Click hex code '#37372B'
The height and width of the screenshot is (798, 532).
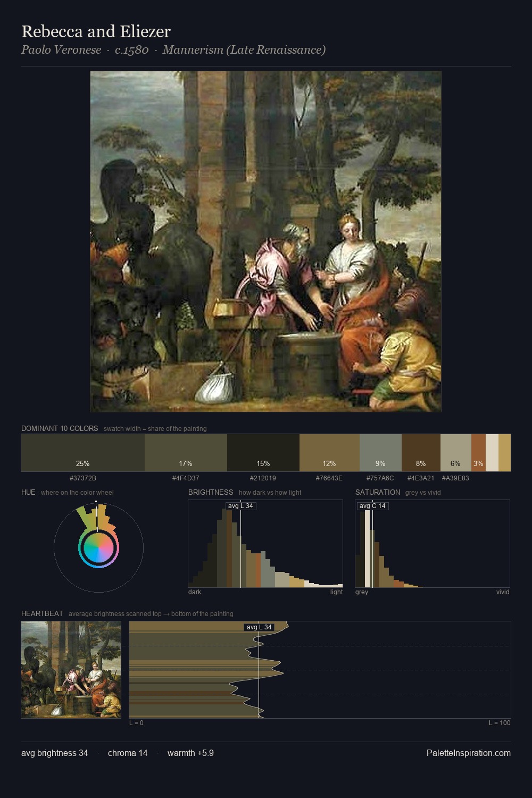[83, 478]
